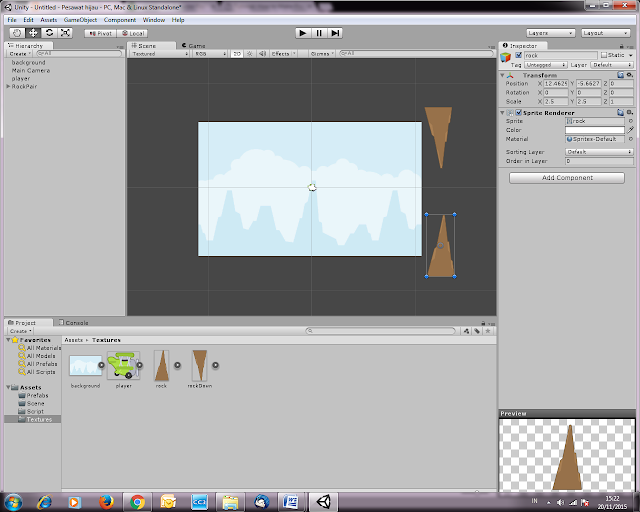Toggle the Static checkbox
640x512 pixels.
(x=604, y=55)
